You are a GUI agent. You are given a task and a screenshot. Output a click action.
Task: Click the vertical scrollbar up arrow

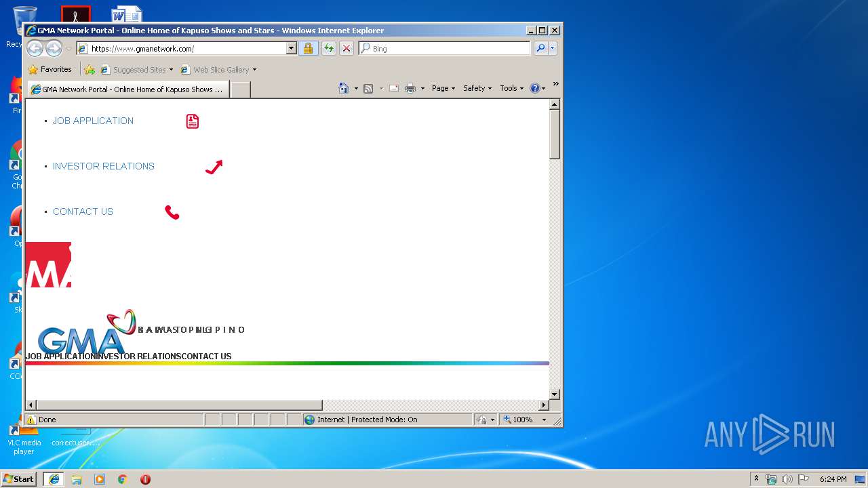pyautogui.click(x=554, y=104)
